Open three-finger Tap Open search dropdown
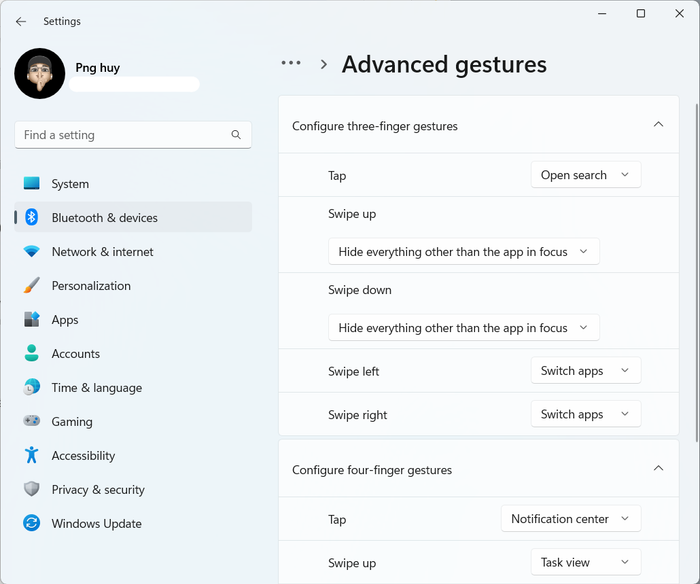The width and height of the screenshot is (700, 584). pyautogui.click(x=586, y=175)
